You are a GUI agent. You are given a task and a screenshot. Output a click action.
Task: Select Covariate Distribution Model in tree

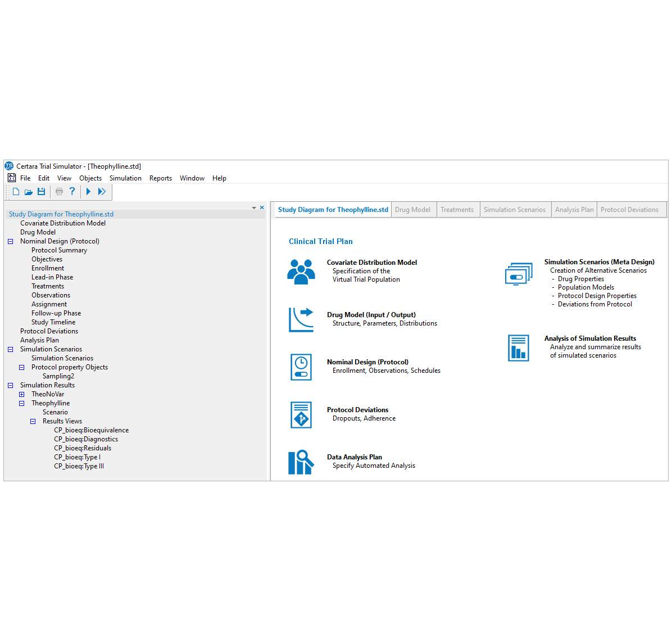(x=62, y=223)
